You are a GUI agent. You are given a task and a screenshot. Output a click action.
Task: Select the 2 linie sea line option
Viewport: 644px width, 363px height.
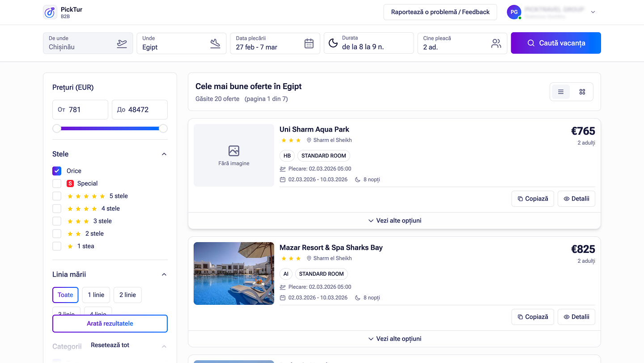pyautogui.click(x=127, y=295)
